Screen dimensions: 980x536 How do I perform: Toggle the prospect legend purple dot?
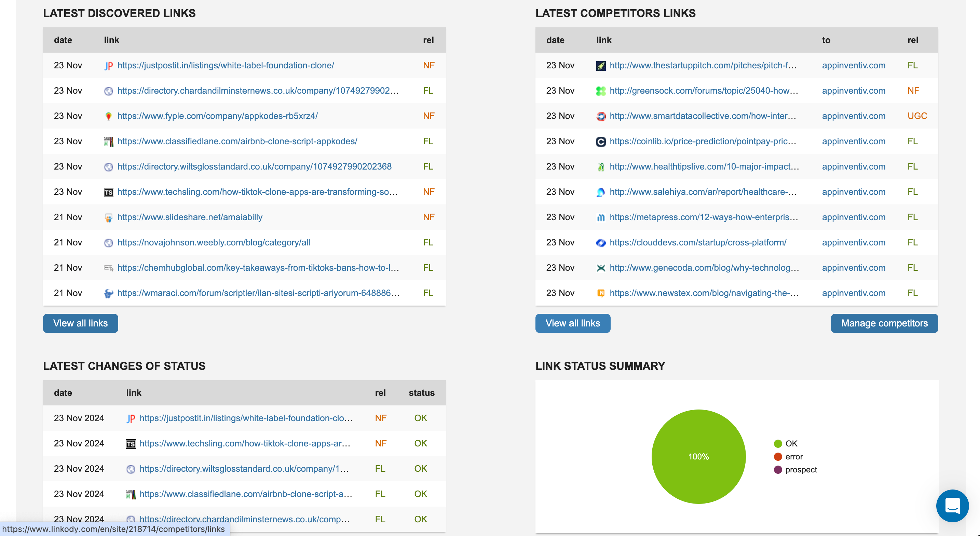pos(778,470)
